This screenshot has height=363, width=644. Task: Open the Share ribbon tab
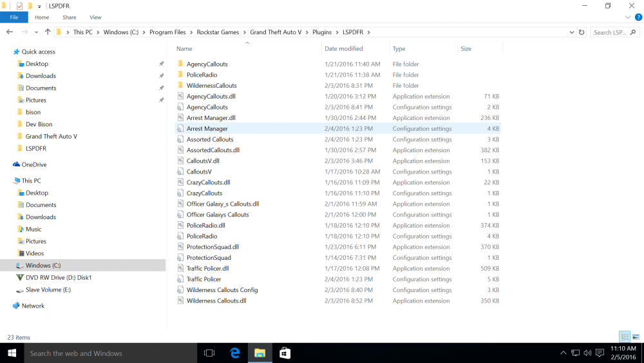click(70, 17)
